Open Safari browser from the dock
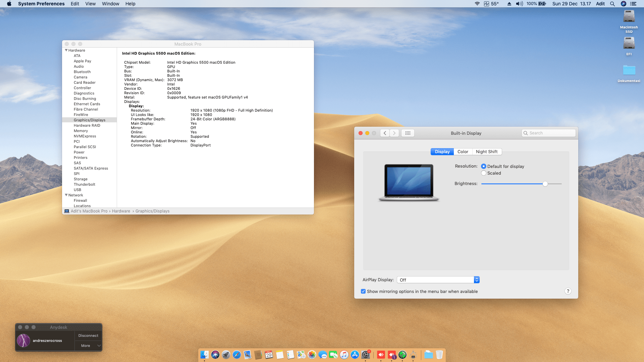This screenshot has height=362, width=644. point(237,355)
